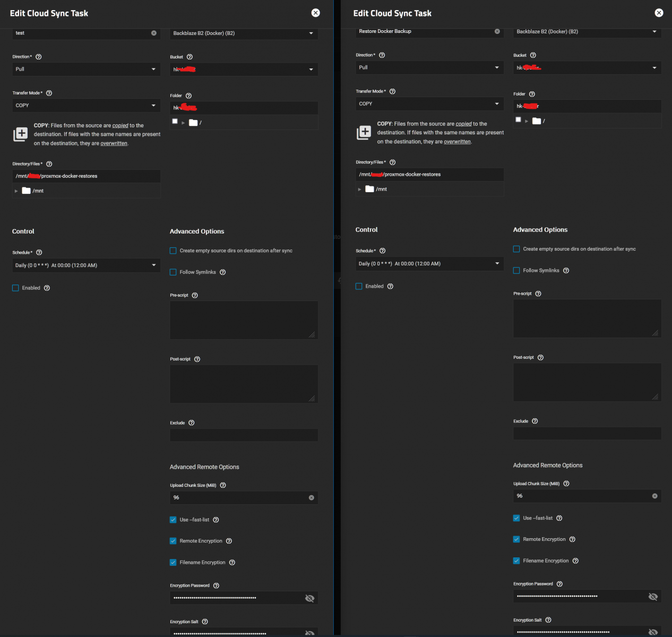
Task: Enable 'Create empty source dirs' in right dialog
Action: (x=516, y=249)
